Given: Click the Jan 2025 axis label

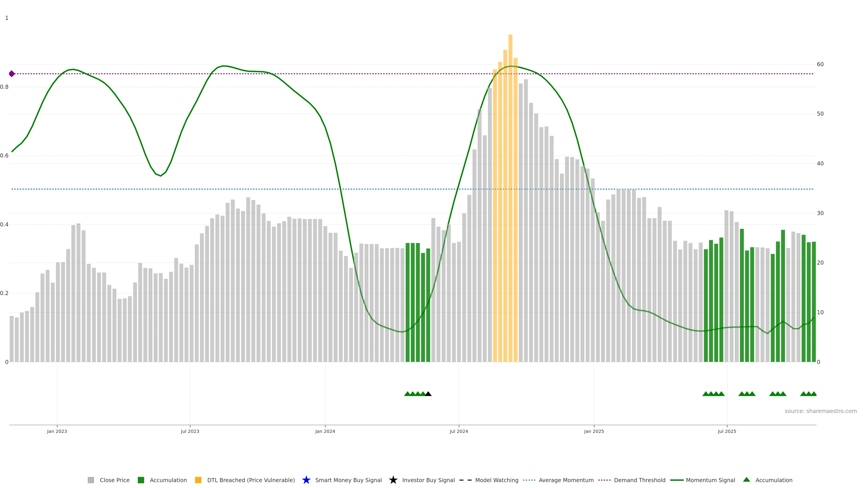Looking at the screenshot, I should coord(594,432).
